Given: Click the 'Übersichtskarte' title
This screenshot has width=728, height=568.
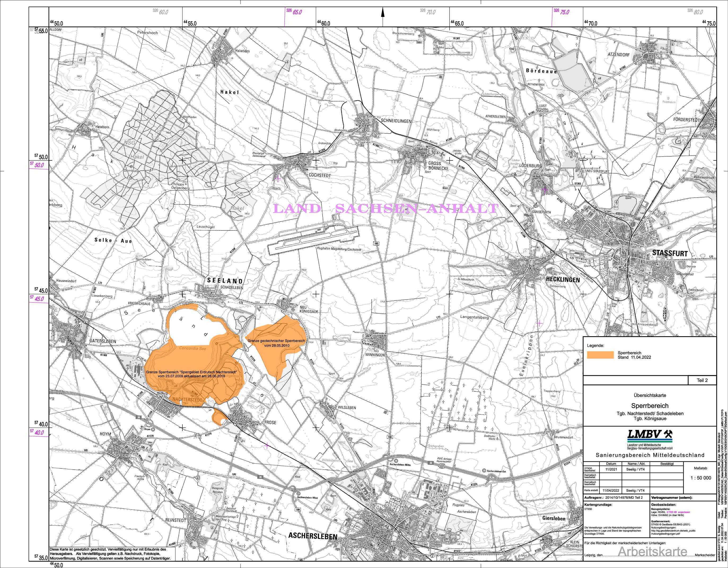Looking at the screenshot, I should [650, 395].
